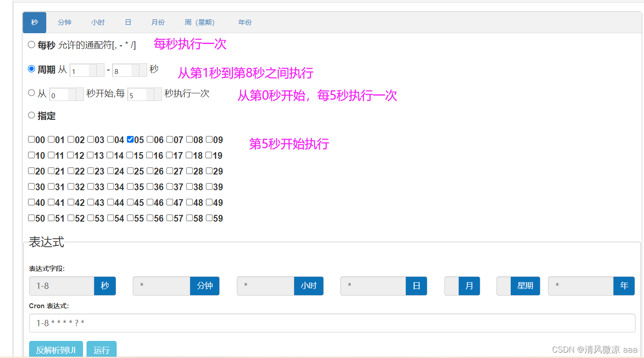The image size is (644, 358).
Task: Open the 小时 tab
Action: [98, 22]
